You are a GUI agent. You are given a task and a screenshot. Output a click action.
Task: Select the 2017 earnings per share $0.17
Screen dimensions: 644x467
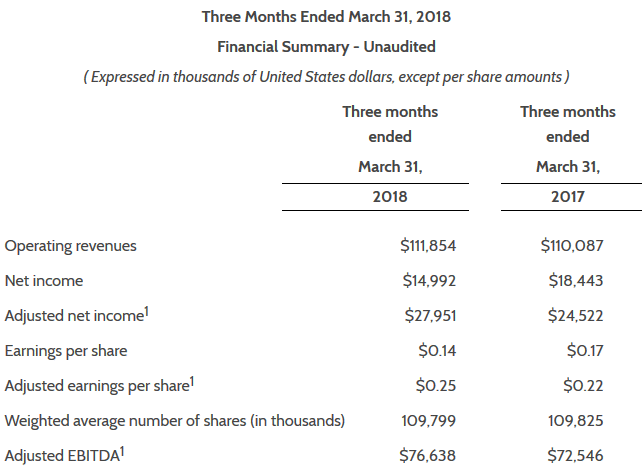coord(584,351)
